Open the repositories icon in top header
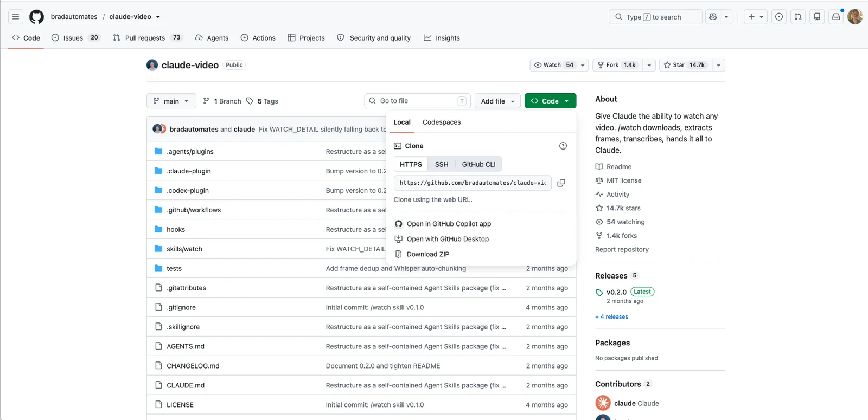This screenshot has height=420, width=868. tap(817, 17)
